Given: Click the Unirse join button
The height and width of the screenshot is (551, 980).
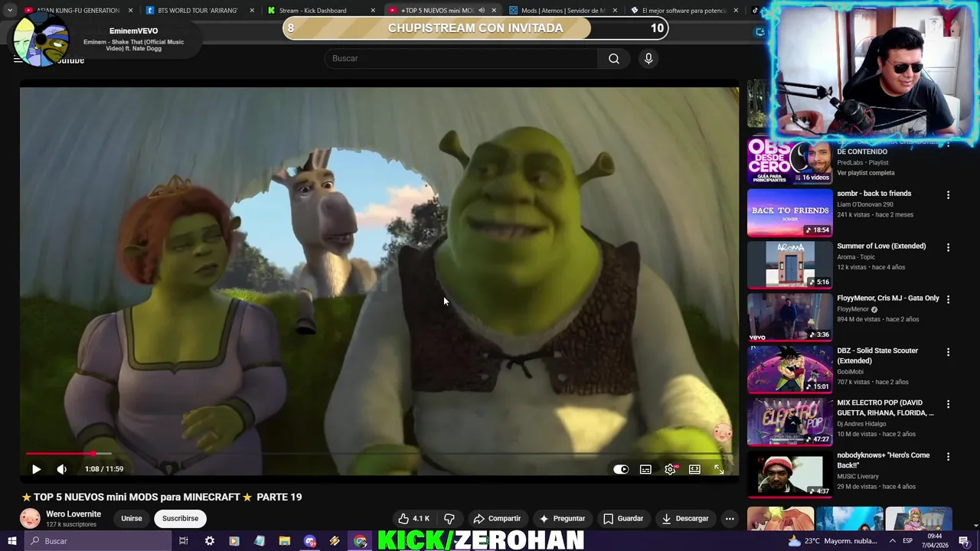Looking at the screenshot, I should point(132,518).
